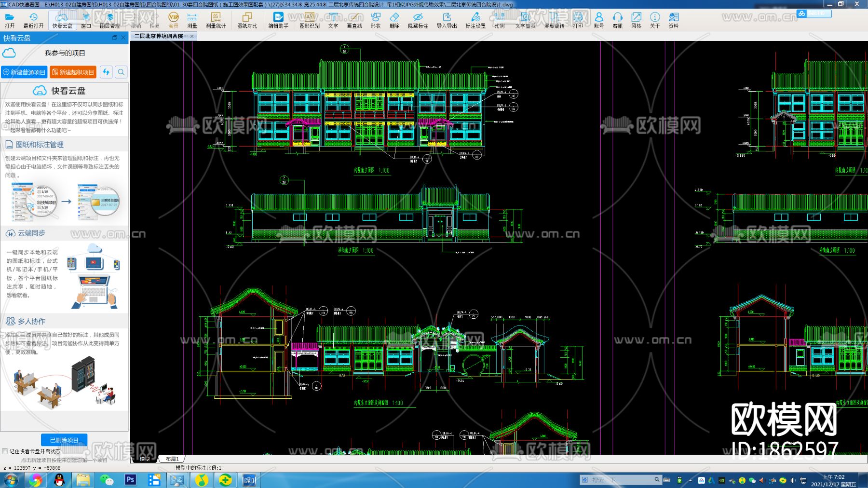
Task: Open 文字查找 text search tool
Action: point(525,20)
